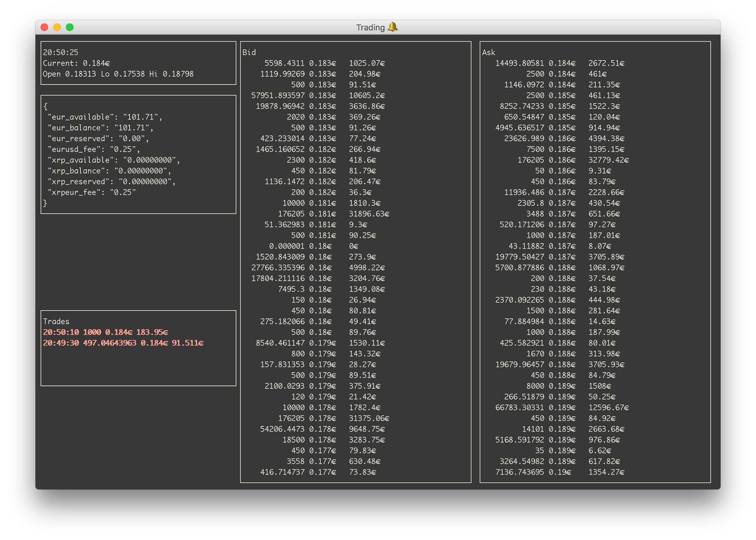Select the bid row with amount 0.000001

(314, 246)
